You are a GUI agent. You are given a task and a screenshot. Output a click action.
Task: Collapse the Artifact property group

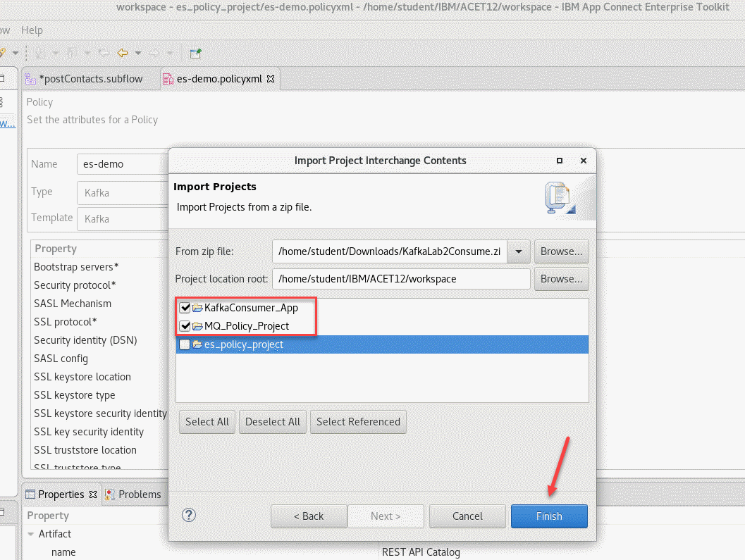[x=31, y=534]
